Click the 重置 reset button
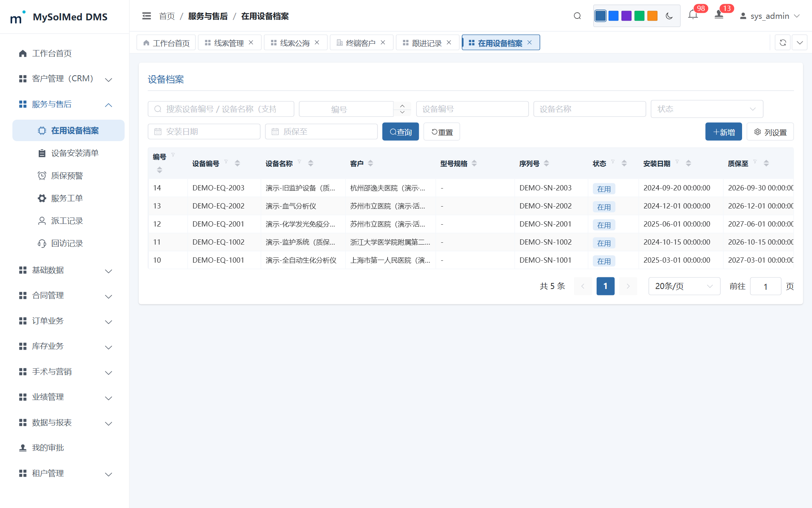Screen dimensions: 812x508 442,132
